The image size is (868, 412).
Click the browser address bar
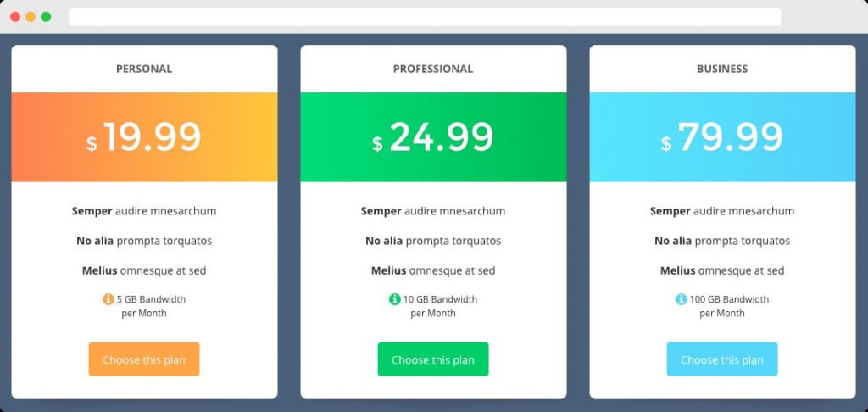pos(425,17)
